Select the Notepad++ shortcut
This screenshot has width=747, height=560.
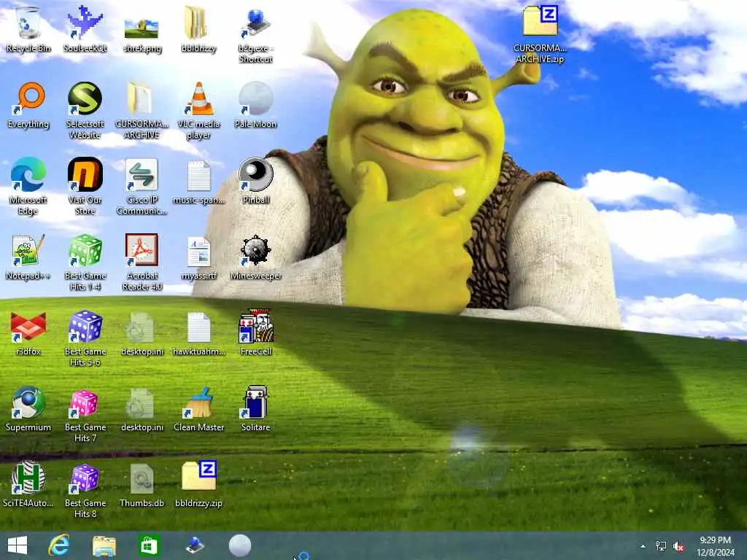tap(28, 257)
